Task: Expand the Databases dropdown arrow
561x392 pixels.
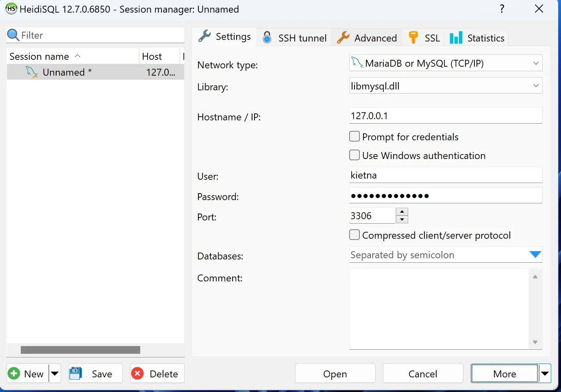Action: (x=535, y=255)
